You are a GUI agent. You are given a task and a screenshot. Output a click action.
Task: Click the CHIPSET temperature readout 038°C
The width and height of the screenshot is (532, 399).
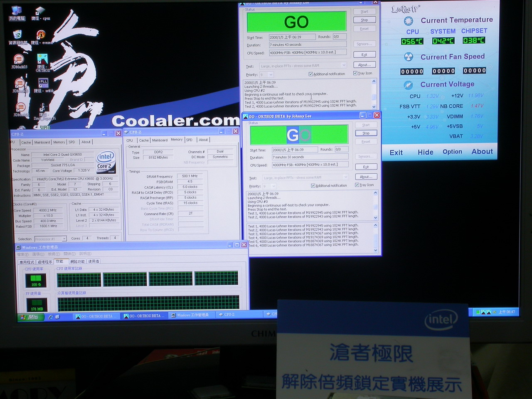[474, 40]
